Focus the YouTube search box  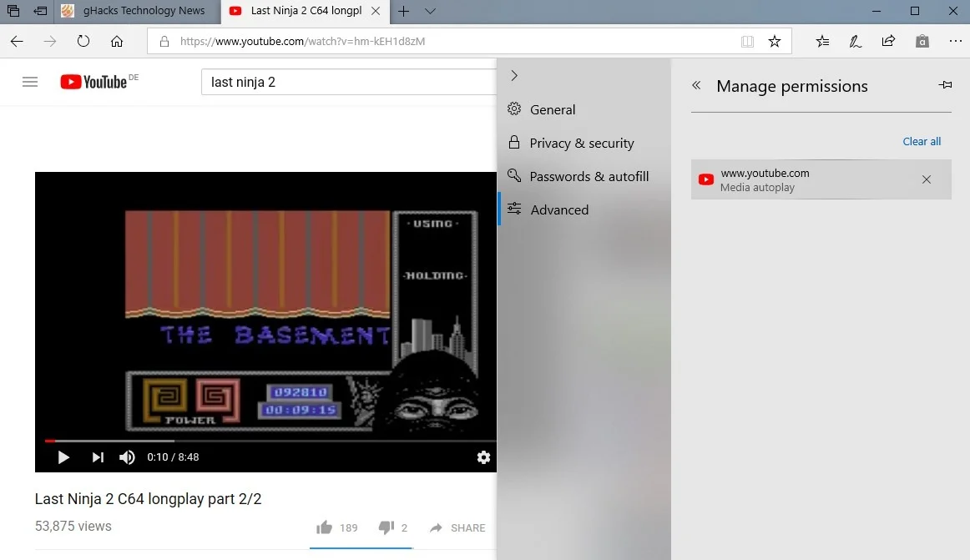[x=350, y=82]
